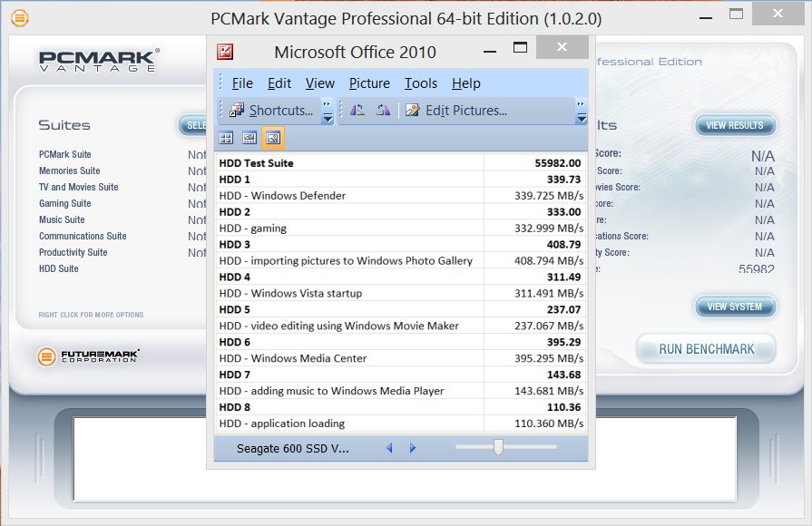Open Edit Pictures pane
The height and width of the screenshot is (526, 812).
[x=456, y=111]
